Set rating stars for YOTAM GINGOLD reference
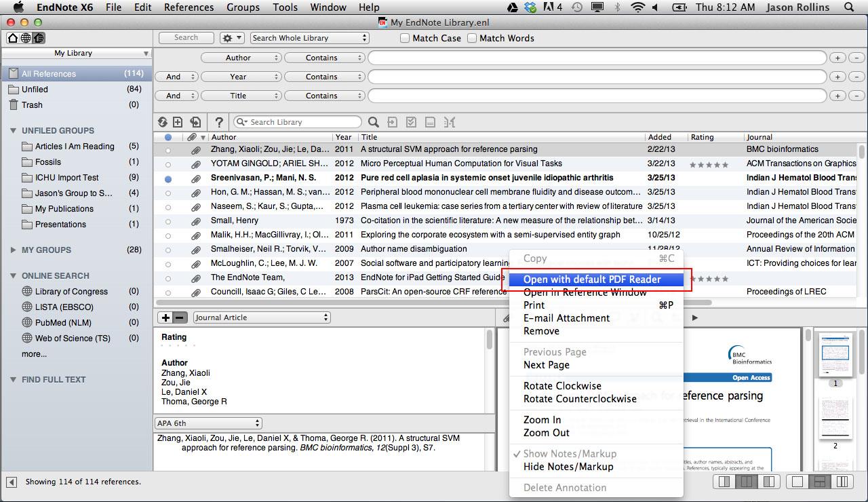Image resolution: width=868 pixels, height=502 pixels. pos(709,165)
